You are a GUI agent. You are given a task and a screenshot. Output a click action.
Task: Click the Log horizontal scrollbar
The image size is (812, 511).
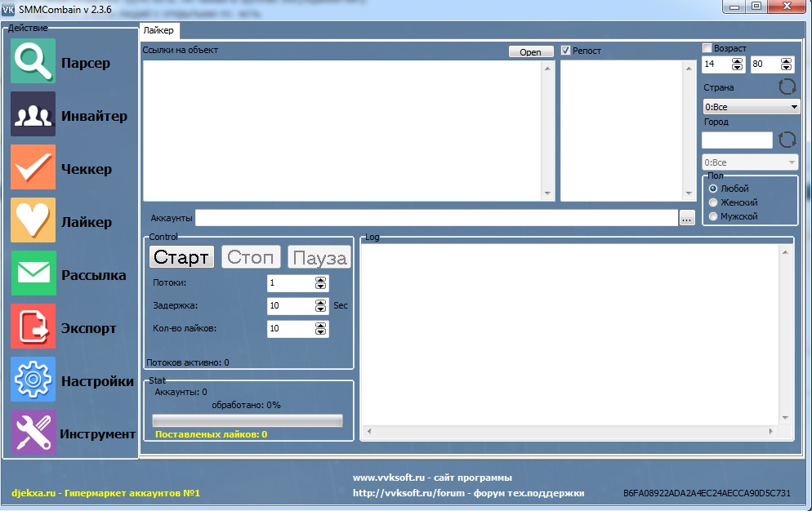[569, 431]
